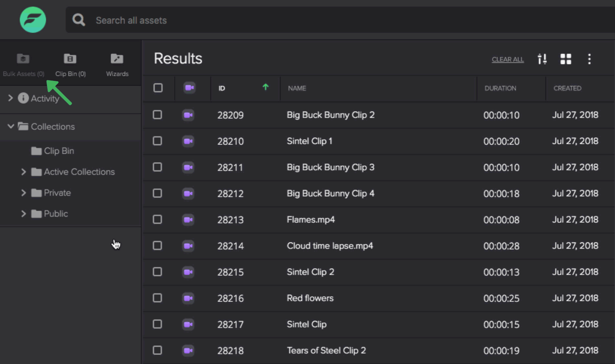Open the Sintel Clip 2 asset name
Image resolution: width=615 pixels, height=364 pixels.
click(310, 272)
